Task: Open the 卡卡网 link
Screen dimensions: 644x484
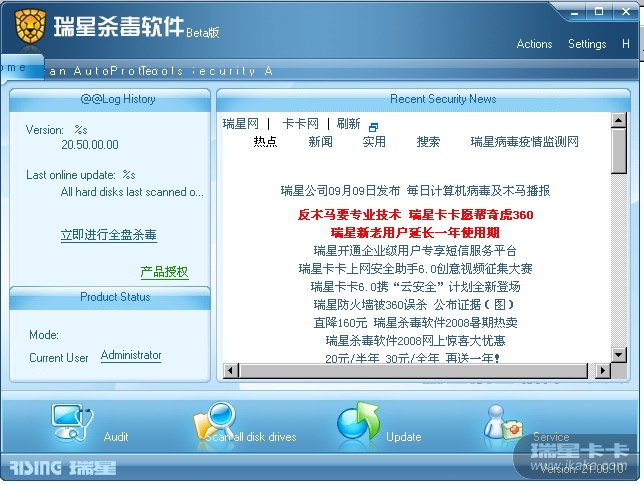Action: (x=301, y=123)
